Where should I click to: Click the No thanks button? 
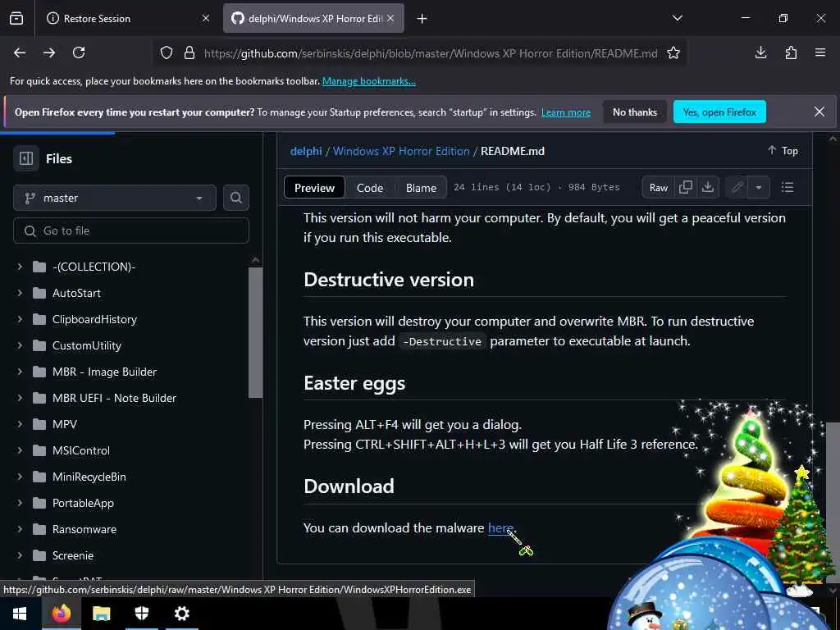point(635,112)
